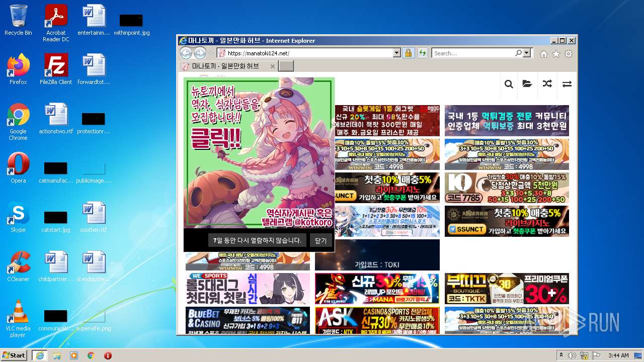This screenshot has height=362, width=644.
Task: Open the ASK casino sports banner
Action: pos(377,320)
